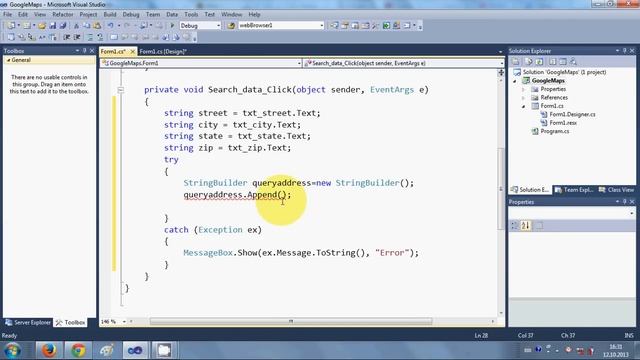
Task: Switch to the Form1.cs [Design] tab
Action: click(163, 51)
